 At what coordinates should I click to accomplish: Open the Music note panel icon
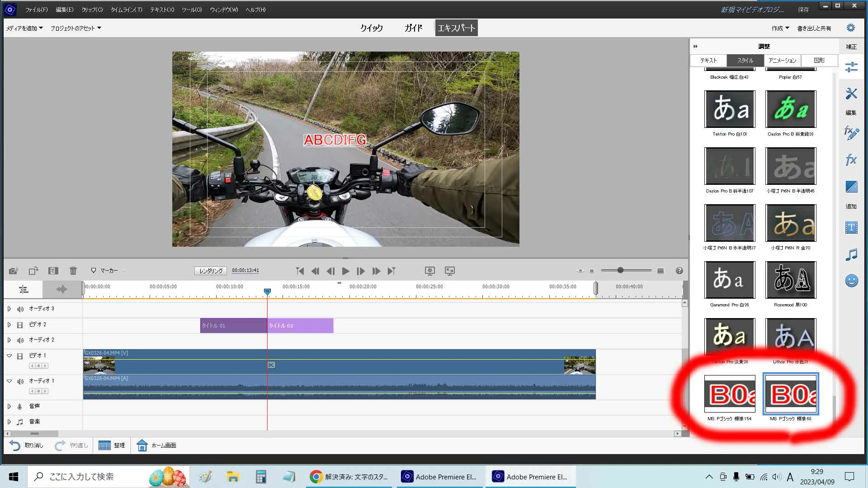tap(851, 254)
